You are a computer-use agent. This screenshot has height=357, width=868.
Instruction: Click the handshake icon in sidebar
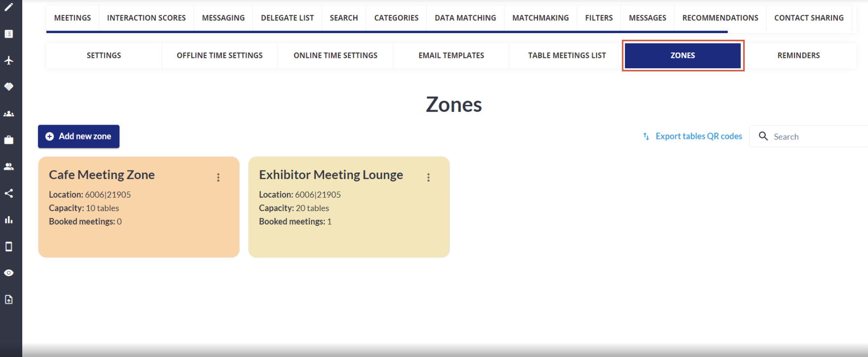tap(9, 87)
